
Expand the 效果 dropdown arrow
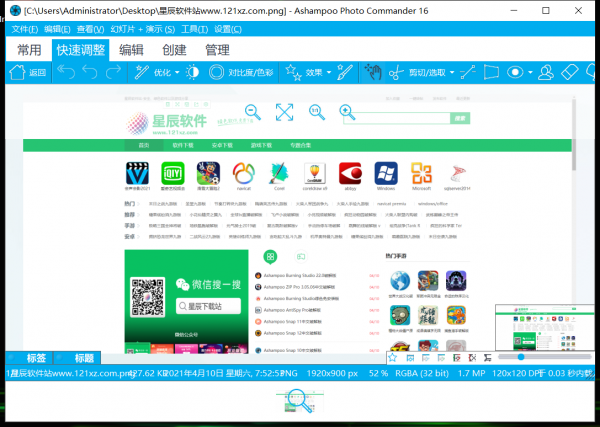coord(329,72)
